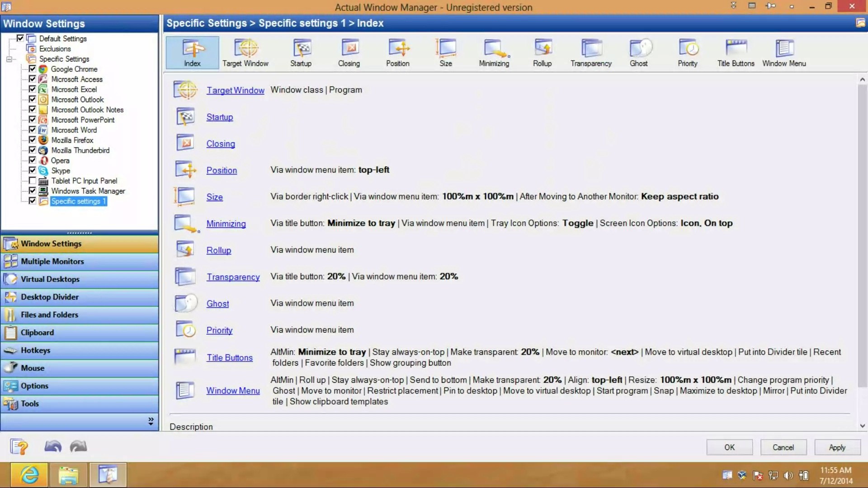Screen dimensions: 868x488
Task: Expand the sidebar panel chevron button
Action: click(x=151, y=421)
